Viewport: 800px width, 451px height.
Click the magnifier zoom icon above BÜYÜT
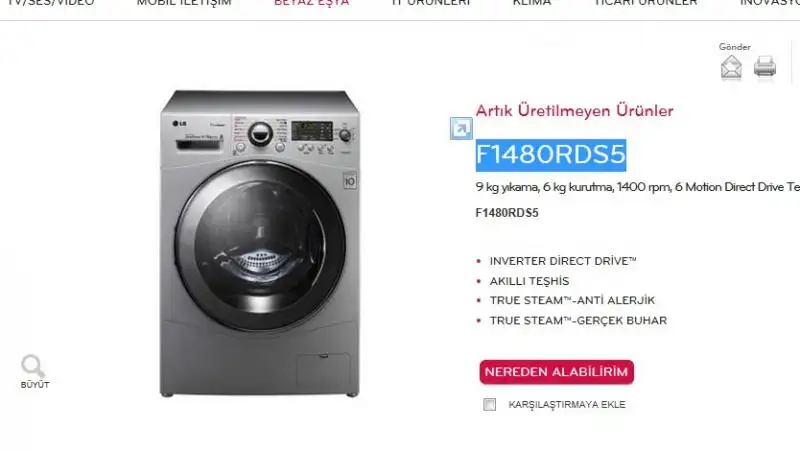click(x=33, y=366)
